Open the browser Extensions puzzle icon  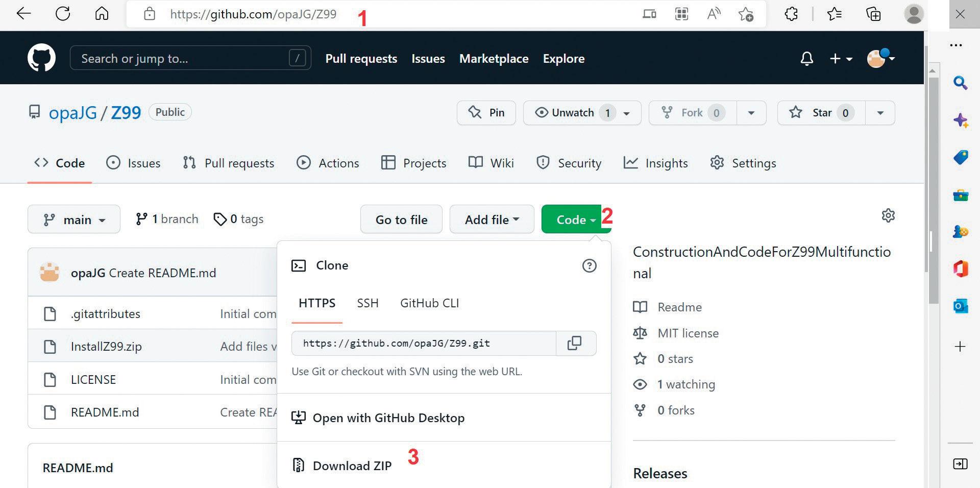pyautogui.click(x=791, y=14)
